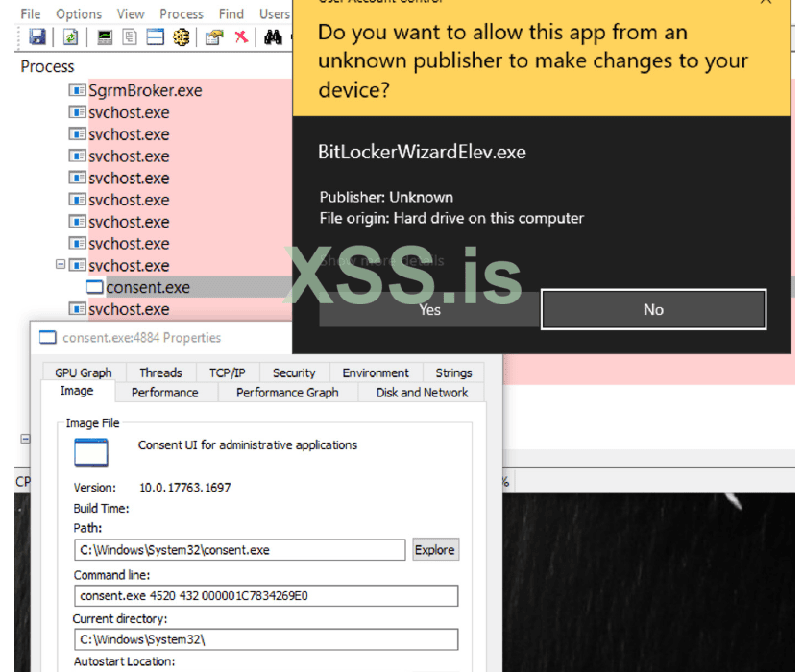Click the 'Image File' group label
Screen dimensions: 803x672
tap(92, 422)
